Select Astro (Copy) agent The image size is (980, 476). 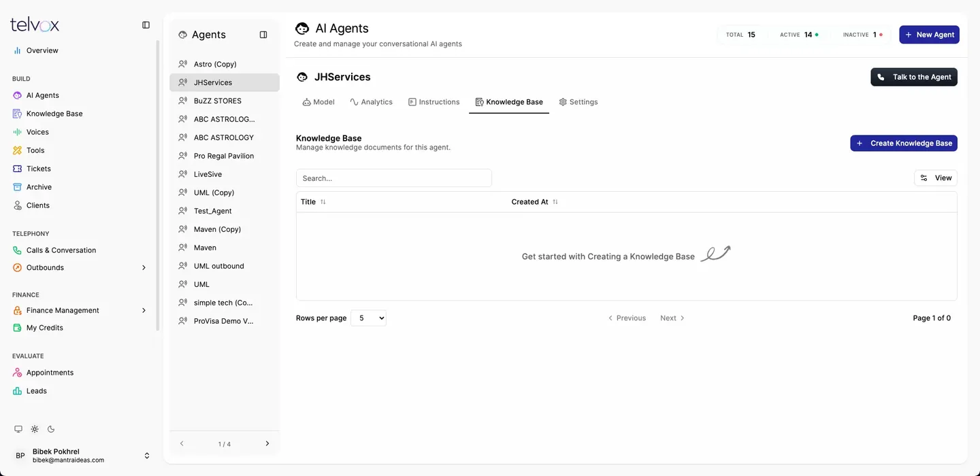[x=225, y=64]
